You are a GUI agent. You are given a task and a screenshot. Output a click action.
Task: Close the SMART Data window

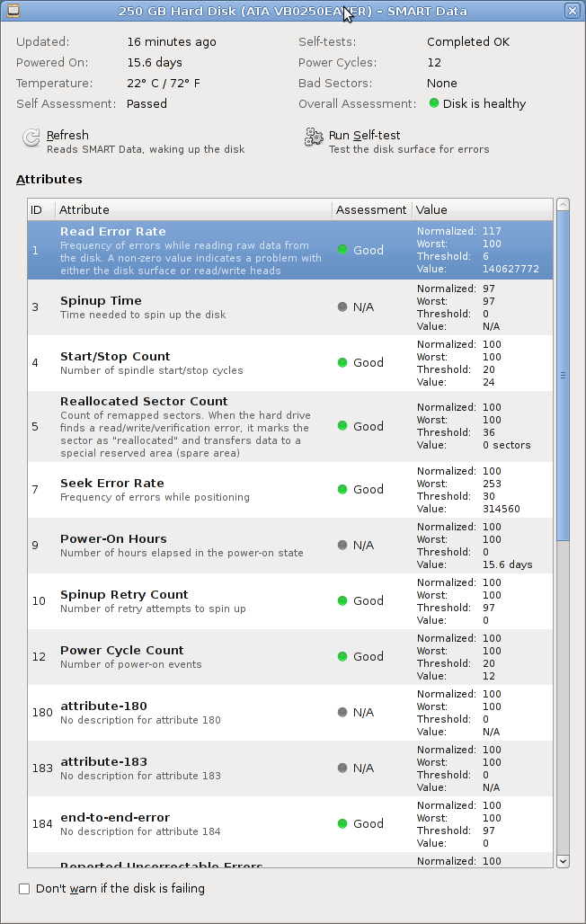click(x=572, y=11)
